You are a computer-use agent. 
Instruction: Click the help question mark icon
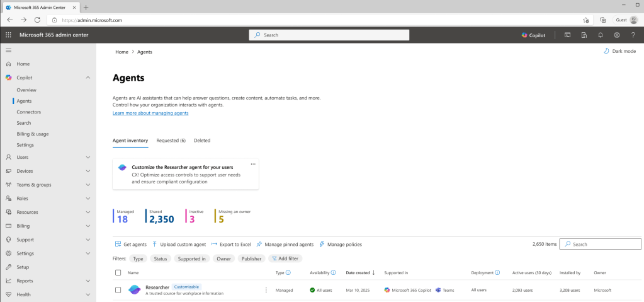(x=633, y=35)
